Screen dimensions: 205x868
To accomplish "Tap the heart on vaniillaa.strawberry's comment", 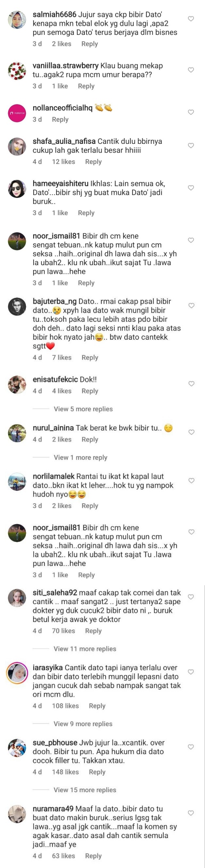I will point(191,70).
